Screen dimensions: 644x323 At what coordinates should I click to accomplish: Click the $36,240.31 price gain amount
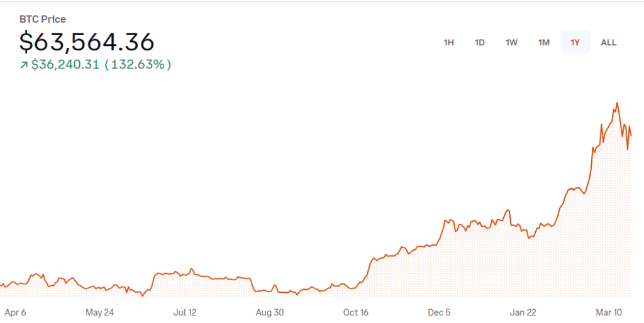tap(65, 64)
